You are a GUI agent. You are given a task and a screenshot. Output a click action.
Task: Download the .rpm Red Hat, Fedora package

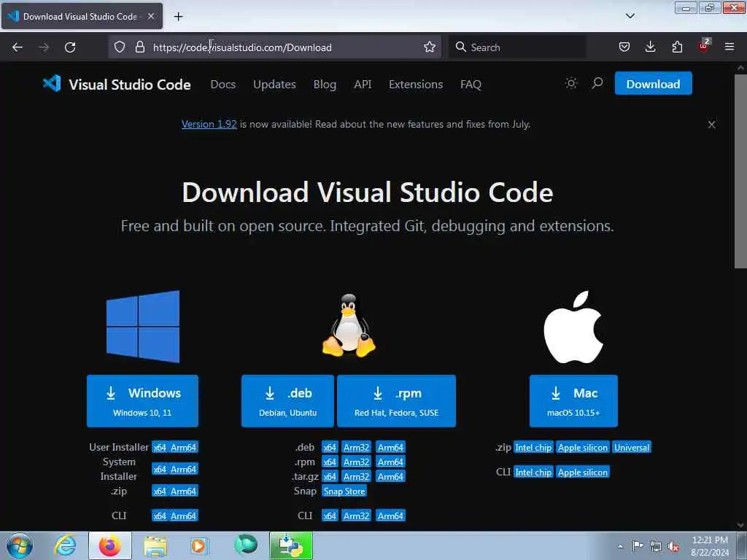click(396, 401)
